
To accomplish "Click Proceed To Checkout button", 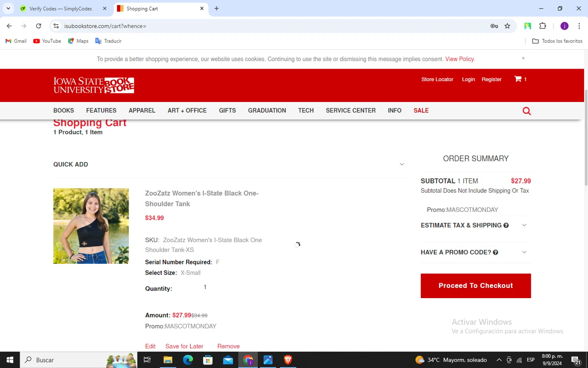I will point(475,286).
